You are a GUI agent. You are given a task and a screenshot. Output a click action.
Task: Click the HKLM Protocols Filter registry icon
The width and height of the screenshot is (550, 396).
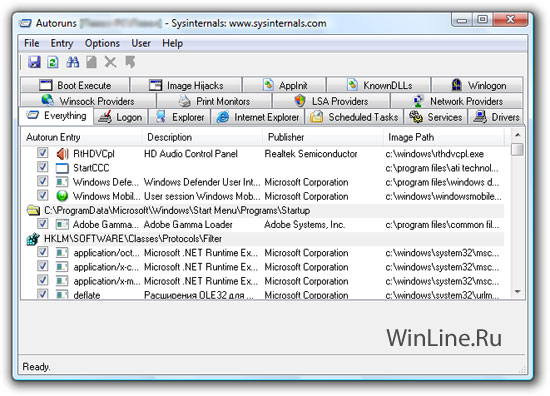tap(33, 239)
